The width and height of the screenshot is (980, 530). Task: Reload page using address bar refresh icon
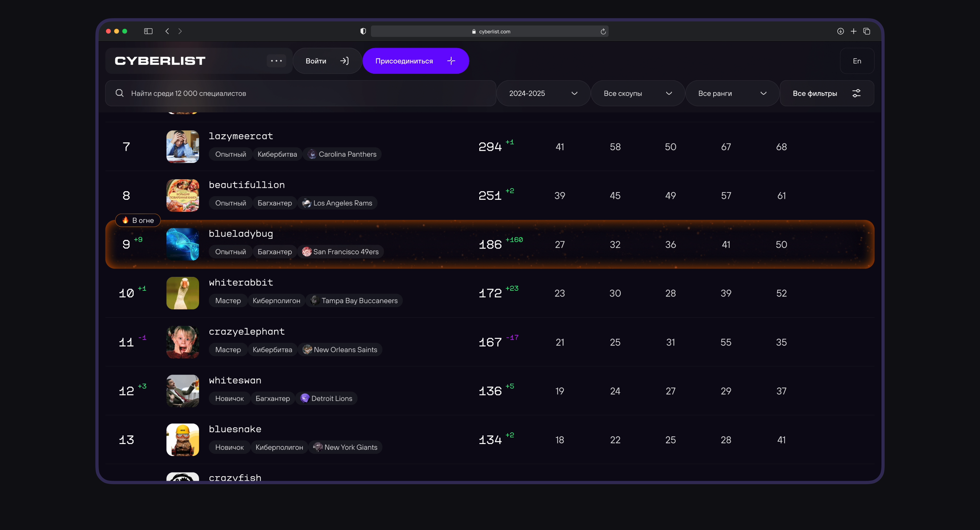click(x=603, y=32)
